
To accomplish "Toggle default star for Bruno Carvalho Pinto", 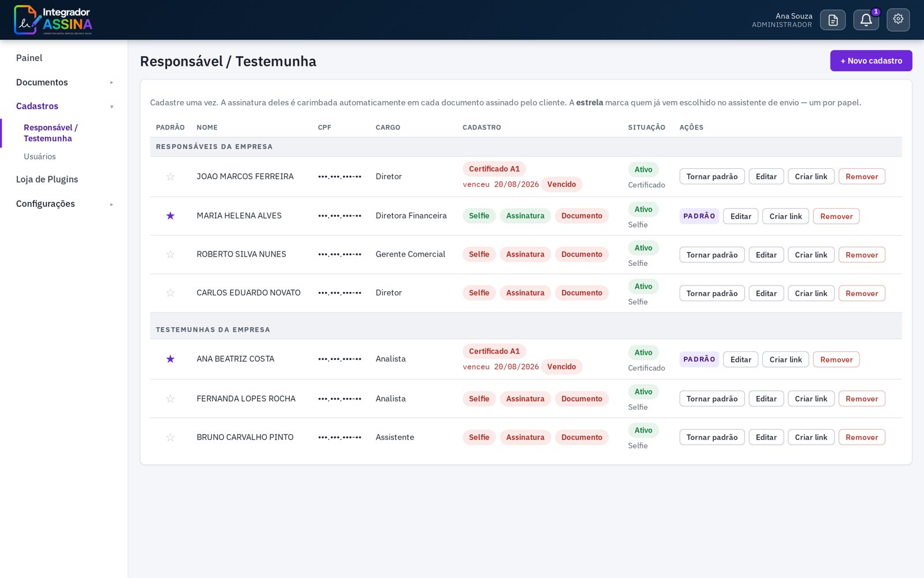I will 170,438.
